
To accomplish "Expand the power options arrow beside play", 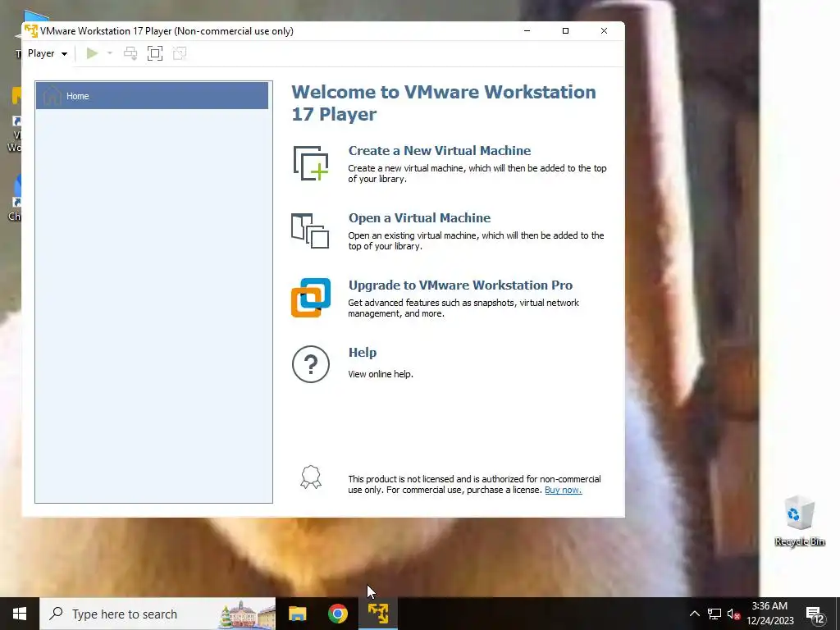I will point(110,53).
